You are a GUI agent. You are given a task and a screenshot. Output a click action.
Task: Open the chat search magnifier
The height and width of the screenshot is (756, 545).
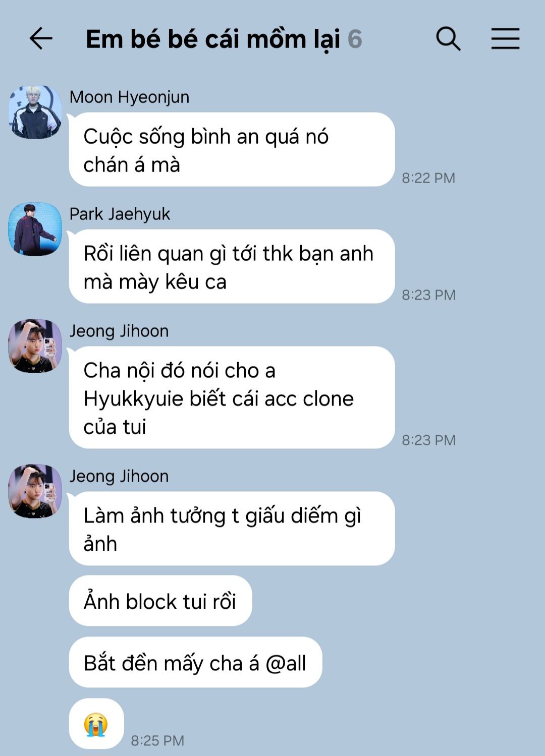(x=448, y=39)
